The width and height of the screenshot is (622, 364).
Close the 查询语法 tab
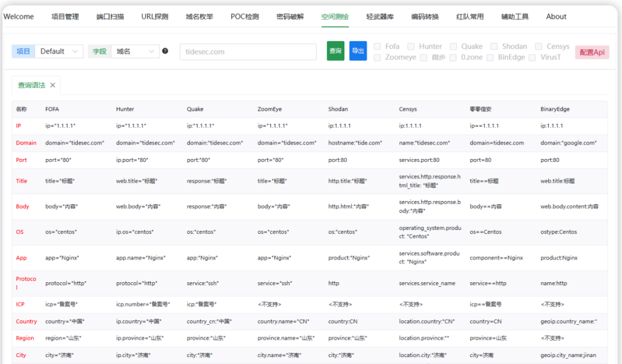click(x=53, y=85)
